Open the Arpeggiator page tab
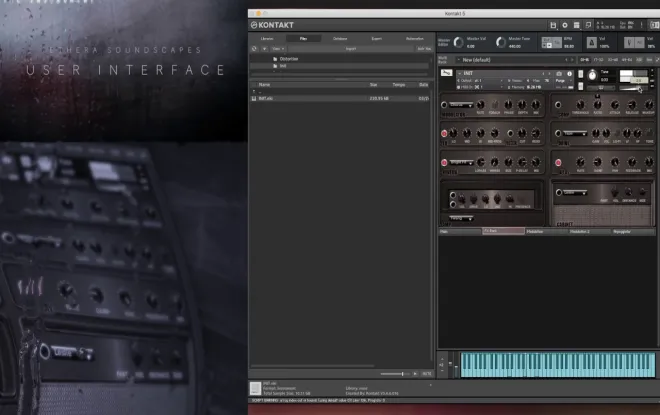 634,231
